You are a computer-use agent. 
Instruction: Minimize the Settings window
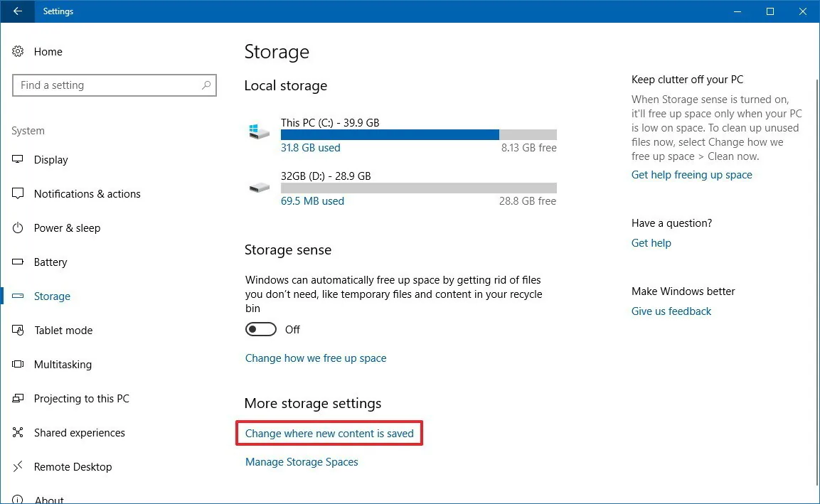pyautogui.click(x=738, y=11)
